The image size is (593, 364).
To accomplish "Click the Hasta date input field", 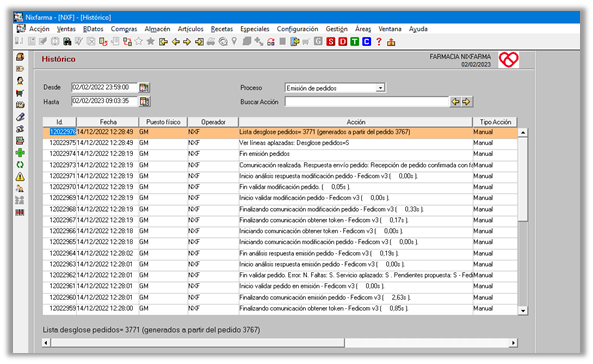I will pos(104,101).
